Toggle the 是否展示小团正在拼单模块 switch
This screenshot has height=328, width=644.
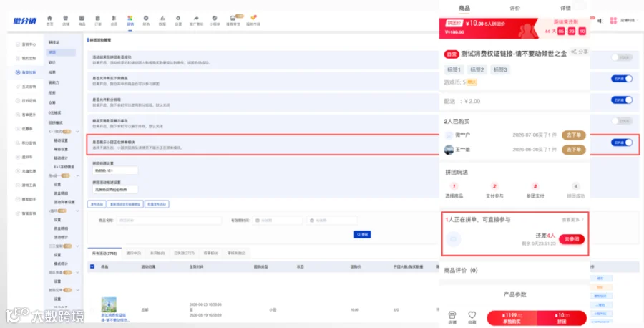click(621, 143)
